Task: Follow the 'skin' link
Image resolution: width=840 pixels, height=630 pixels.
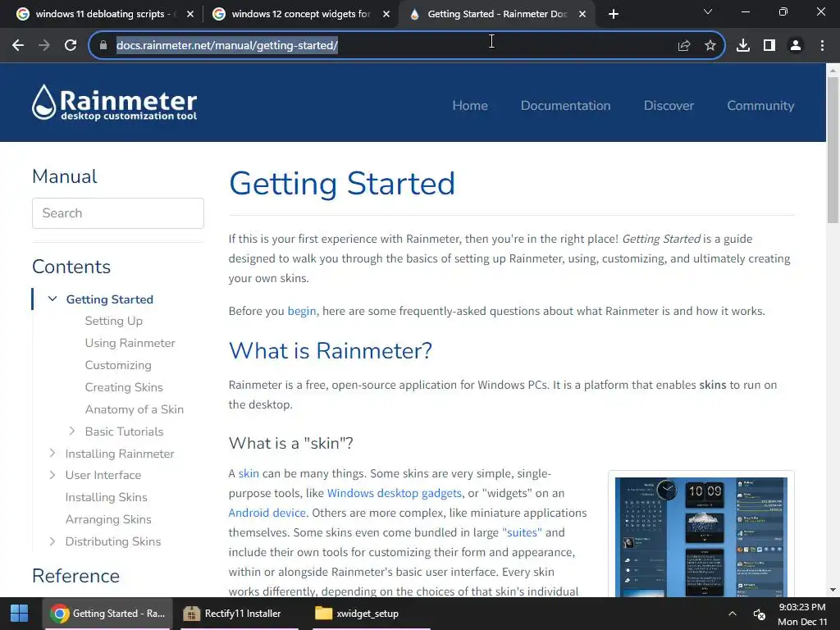Action: [249, 473]
